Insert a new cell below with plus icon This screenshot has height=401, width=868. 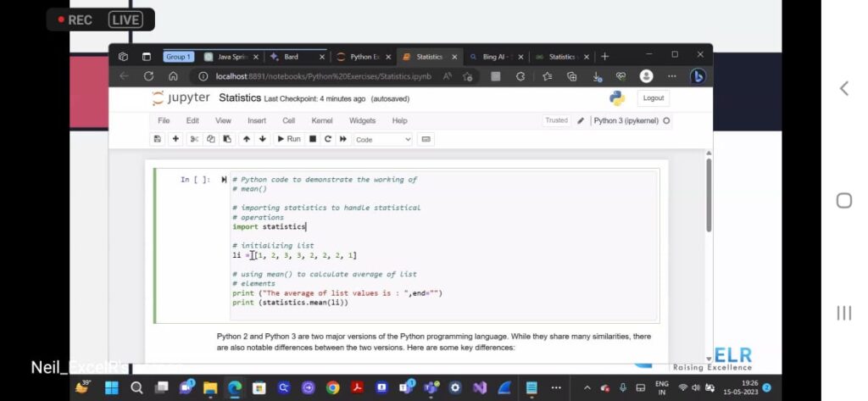175,139
